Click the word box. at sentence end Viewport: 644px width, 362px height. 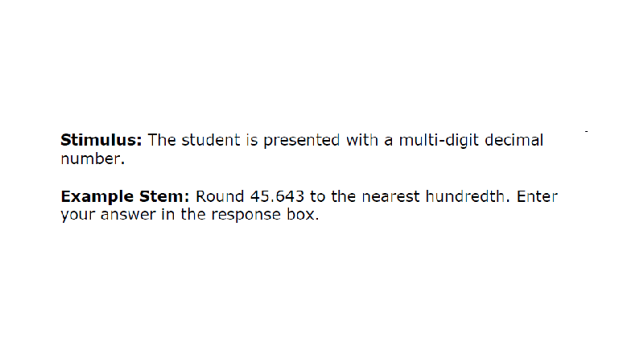[x=303, y=214]
